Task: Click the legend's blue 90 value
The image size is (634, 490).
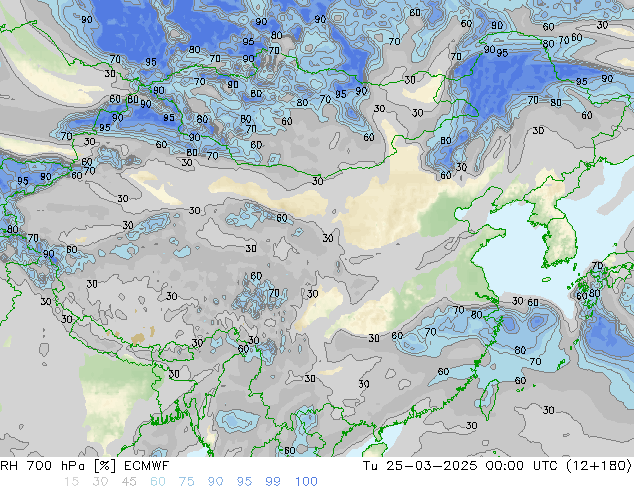Action: [x=215, y=482]
